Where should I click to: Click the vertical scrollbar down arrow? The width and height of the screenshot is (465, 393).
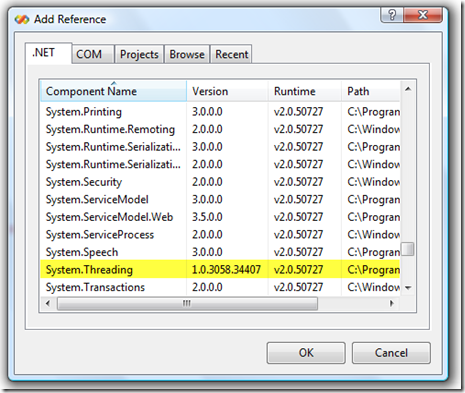[x=408, y=287]
